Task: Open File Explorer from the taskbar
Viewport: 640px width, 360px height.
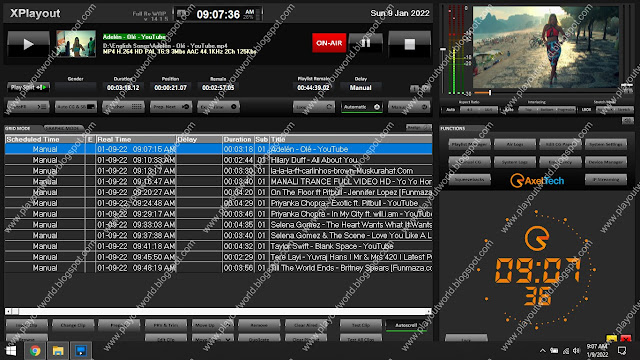Action: (58, 351)
